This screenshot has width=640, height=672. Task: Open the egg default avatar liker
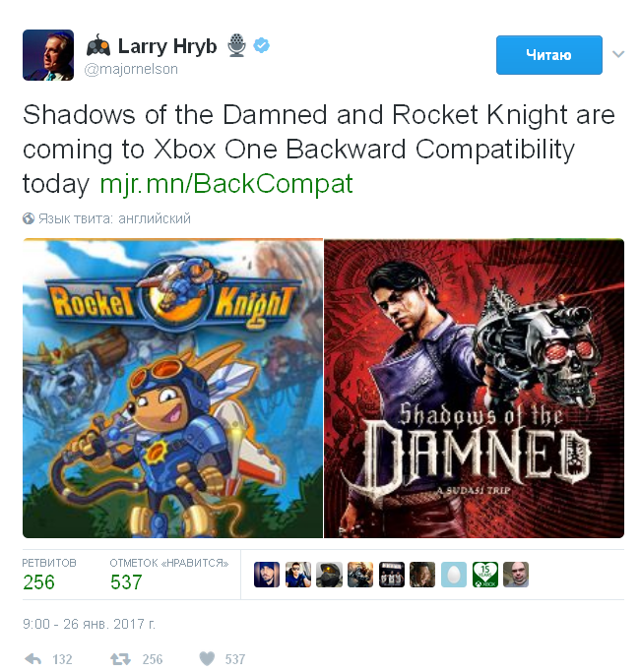453,575
